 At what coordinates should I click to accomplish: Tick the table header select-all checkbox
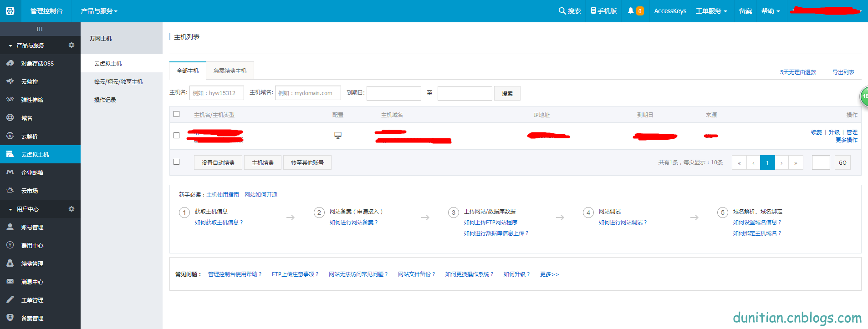[x=177, y=114]
